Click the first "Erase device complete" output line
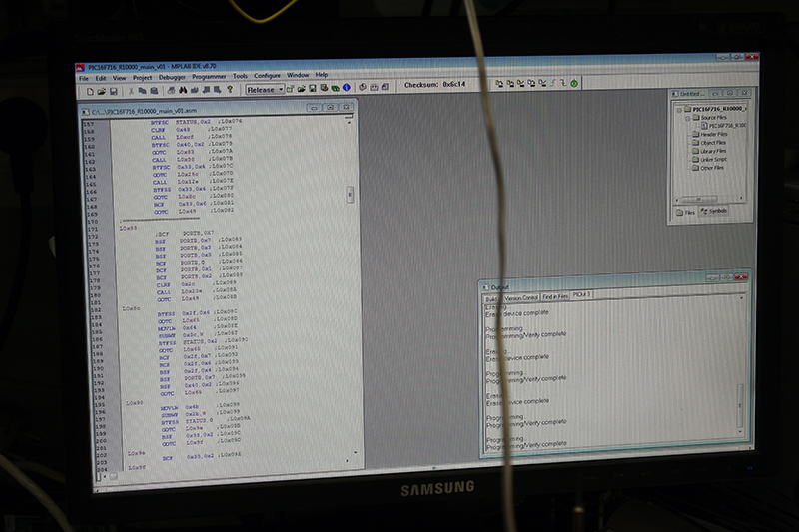Viewport: 799px width, 532px height. point(517,314)
